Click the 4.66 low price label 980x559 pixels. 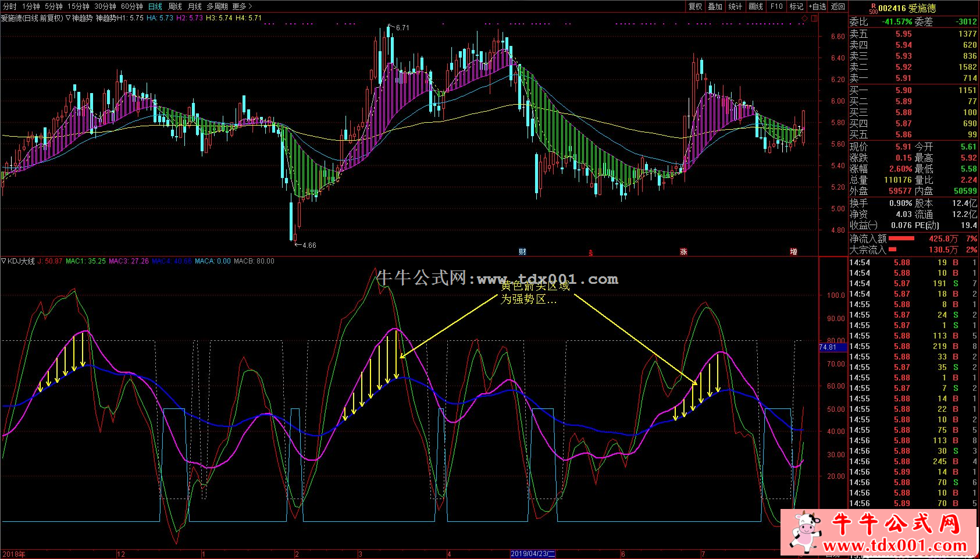pos(309,245)
